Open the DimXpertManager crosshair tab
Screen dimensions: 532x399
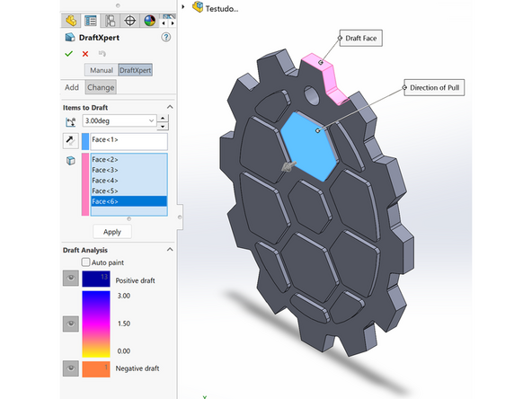coord(130,21)
